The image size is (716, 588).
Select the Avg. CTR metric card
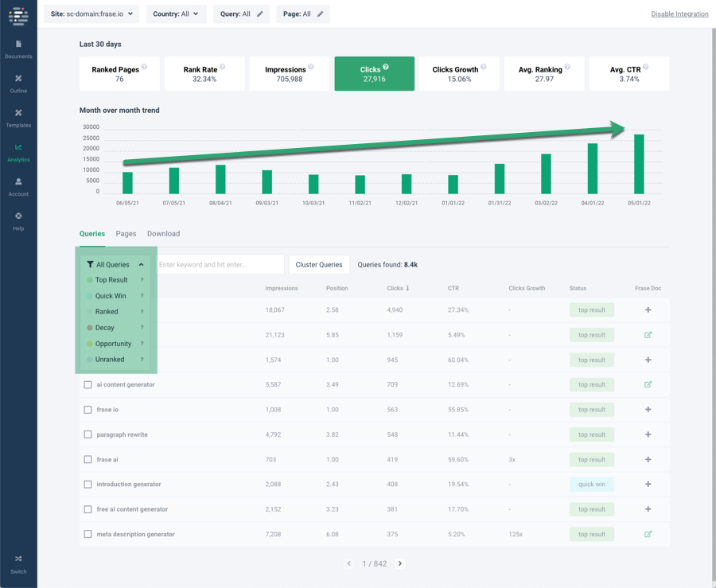(x=629, y=74)
